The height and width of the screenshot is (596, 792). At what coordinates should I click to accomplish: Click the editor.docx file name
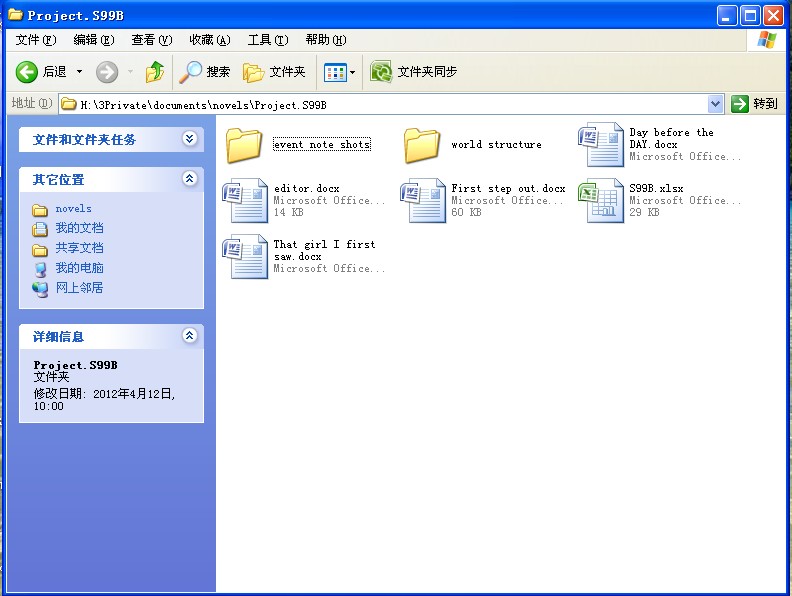point(307,188)
